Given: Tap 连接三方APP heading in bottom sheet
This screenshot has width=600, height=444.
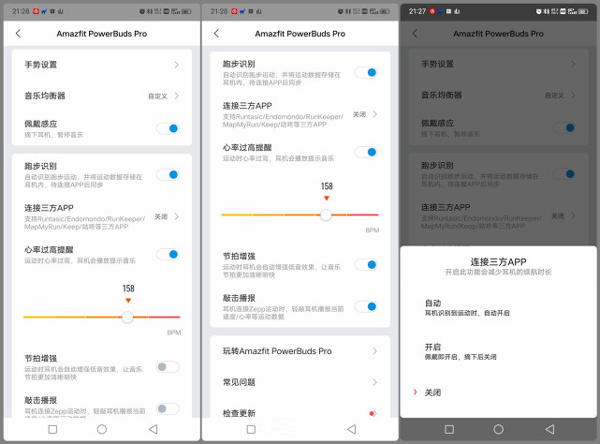Looking at the screenshot, I should coord(498,262).
